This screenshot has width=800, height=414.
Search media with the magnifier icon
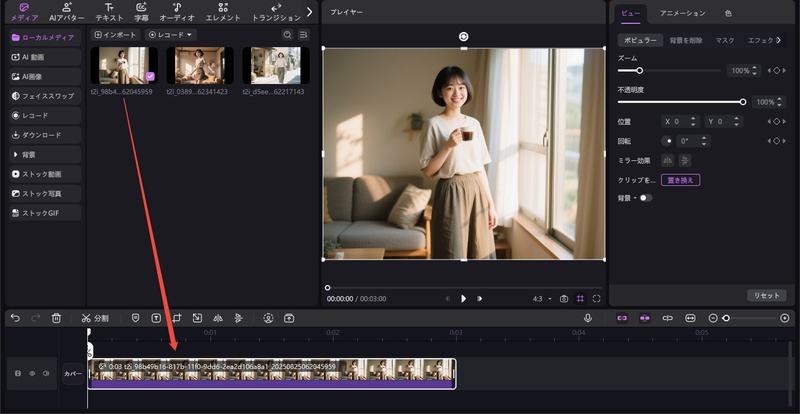(x=288, y=35)
